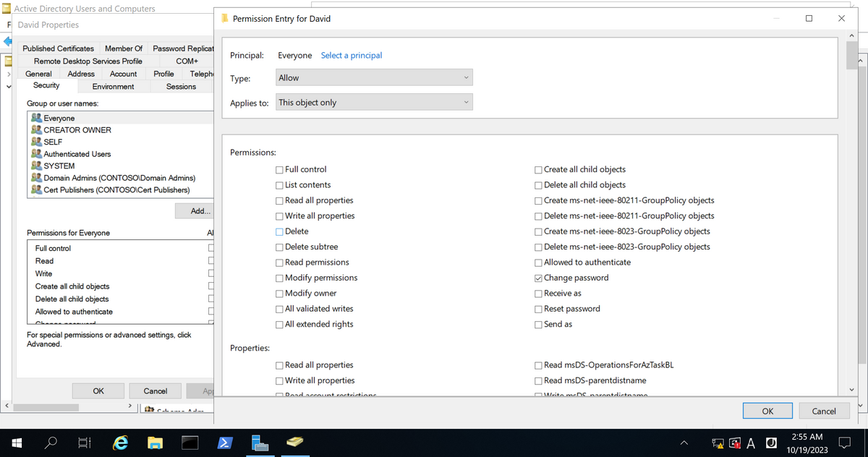Check the Delete subtree permission
868x457 pixels.
point(279,247)
